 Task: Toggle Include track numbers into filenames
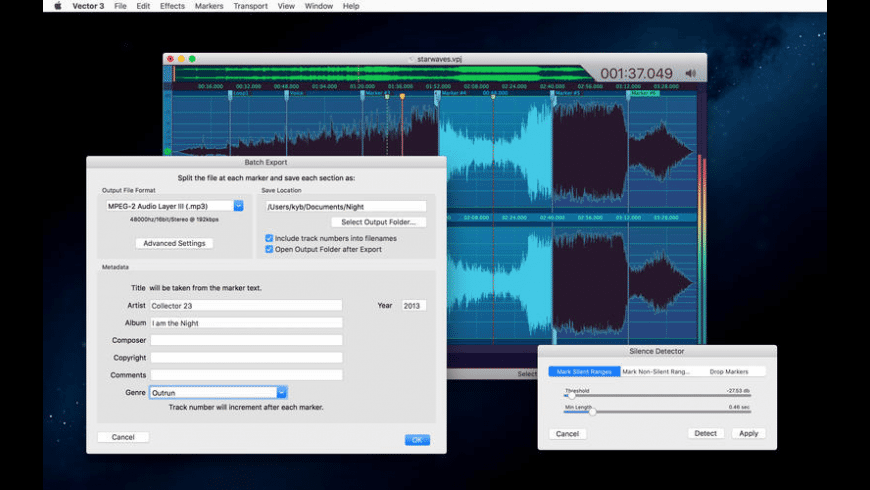pyautogui.click(x=269, y=238)
